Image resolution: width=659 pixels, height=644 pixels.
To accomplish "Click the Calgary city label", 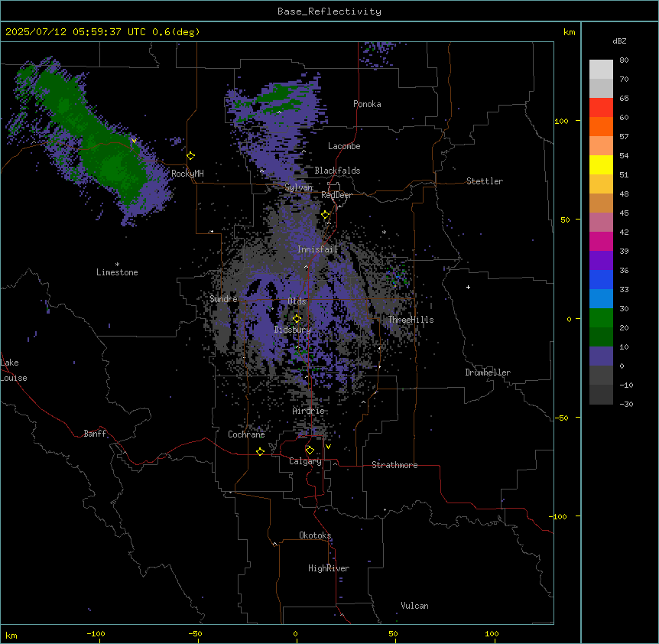I will pyautogui.click(x=305, y=461).
